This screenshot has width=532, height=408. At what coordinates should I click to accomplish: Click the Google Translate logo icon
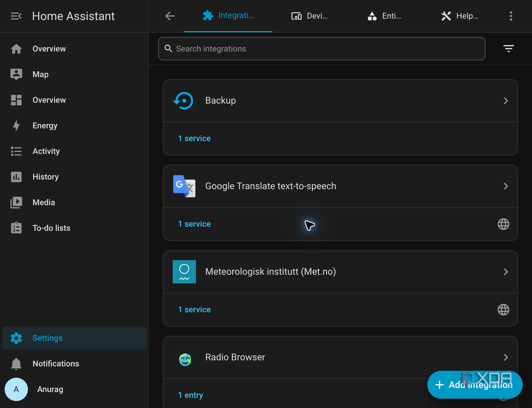184,186
